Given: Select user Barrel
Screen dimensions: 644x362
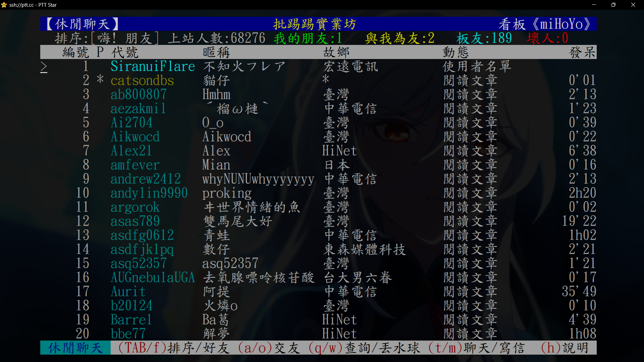Looking at the screenshot, I should click(x=131, y=320).
